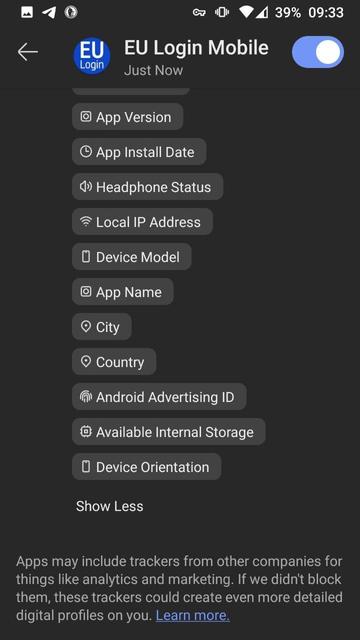Tap the phone icon on Device Model

click(86, 257)
